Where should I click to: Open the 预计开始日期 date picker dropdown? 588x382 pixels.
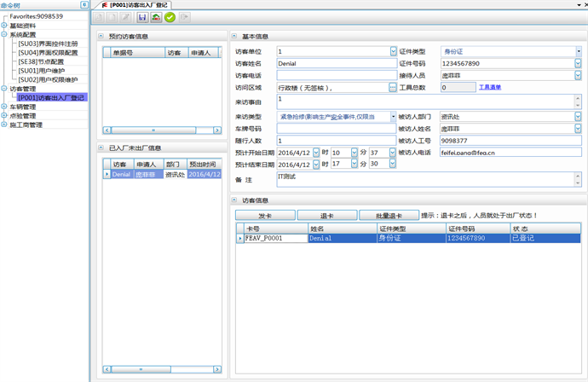click(x=315, y=153)
